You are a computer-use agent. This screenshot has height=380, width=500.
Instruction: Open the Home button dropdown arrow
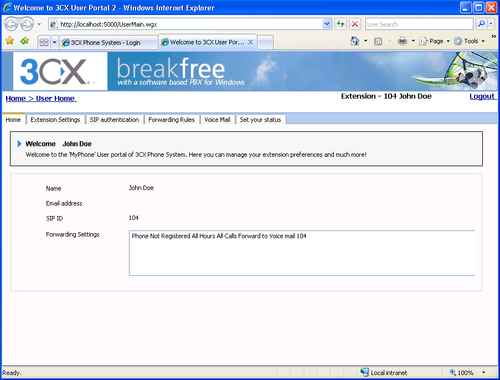click(366, 41)
